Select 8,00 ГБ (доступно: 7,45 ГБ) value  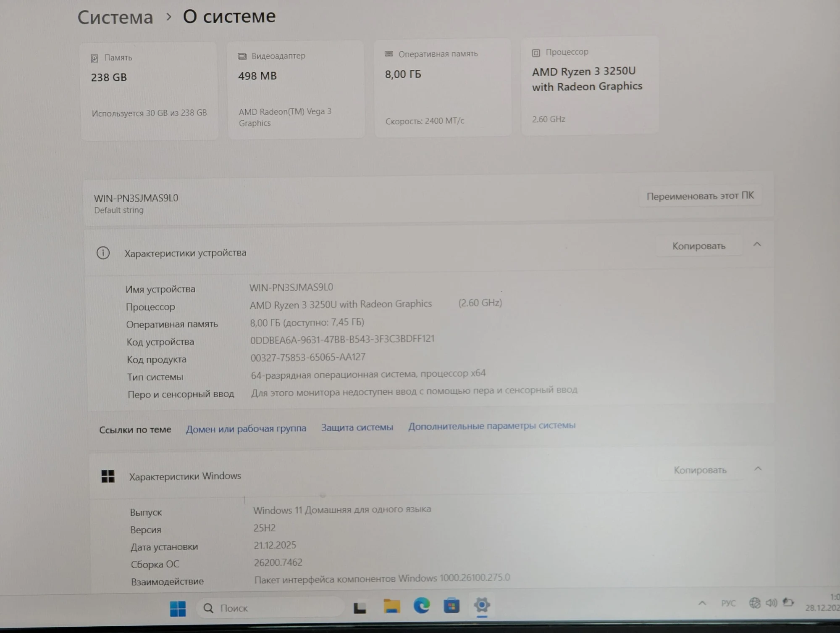click(307, 322)
